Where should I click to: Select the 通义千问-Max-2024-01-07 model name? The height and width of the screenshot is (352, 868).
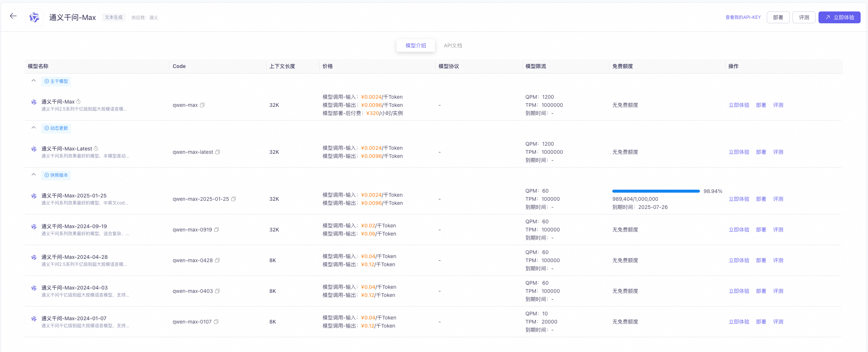pyautogui.click(x=74, y=318)
